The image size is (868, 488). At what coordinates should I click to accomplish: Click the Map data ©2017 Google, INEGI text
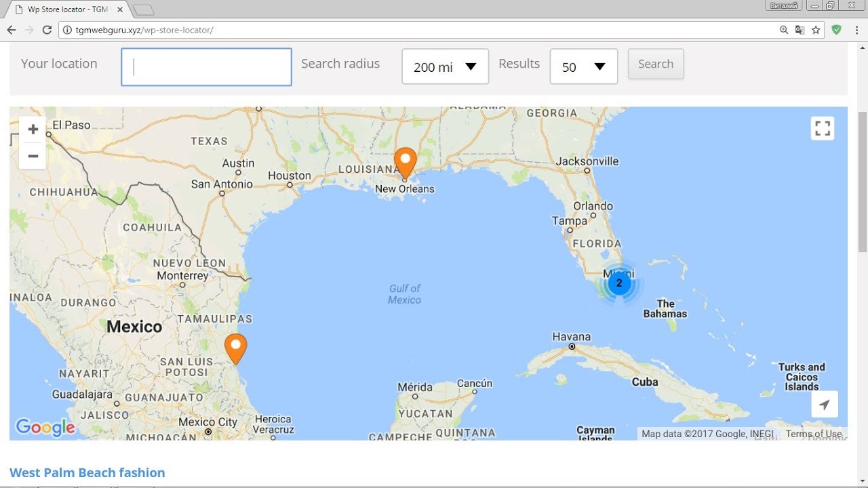[x=707, y=434]
